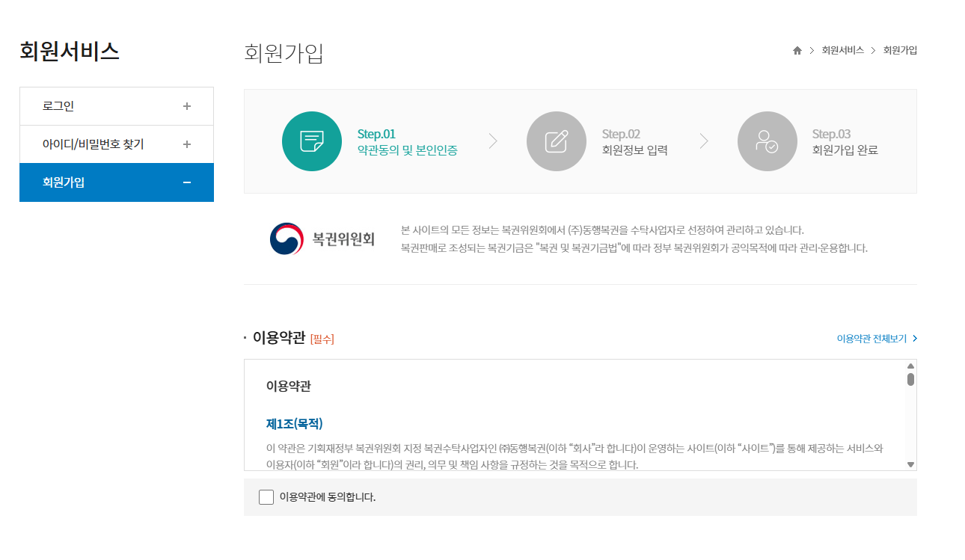Collapse the 회원가입 menu minus sign
Screen dimensions: 965x560
point(187,182)
